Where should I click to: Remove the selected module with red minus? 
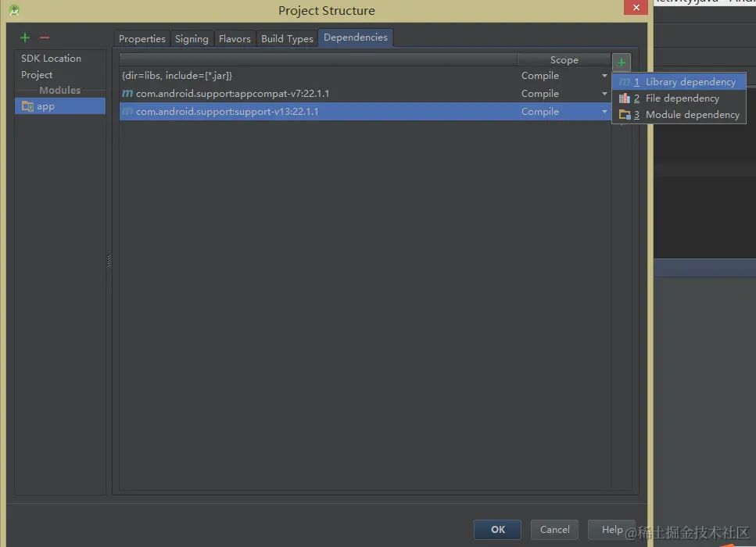pos(45,38)
